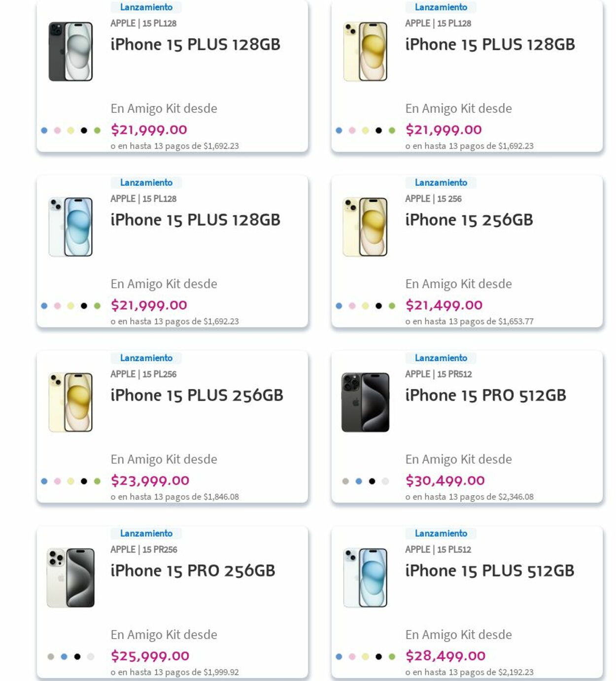The image size is (616, 681).
Task: Click the iPhone 15 PLUS 512GB product image
Action: (365, 578)
